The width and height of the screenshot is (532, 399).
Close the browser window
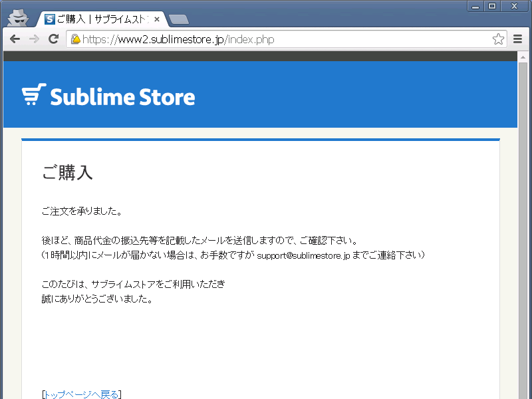click(x=514, y=7)
